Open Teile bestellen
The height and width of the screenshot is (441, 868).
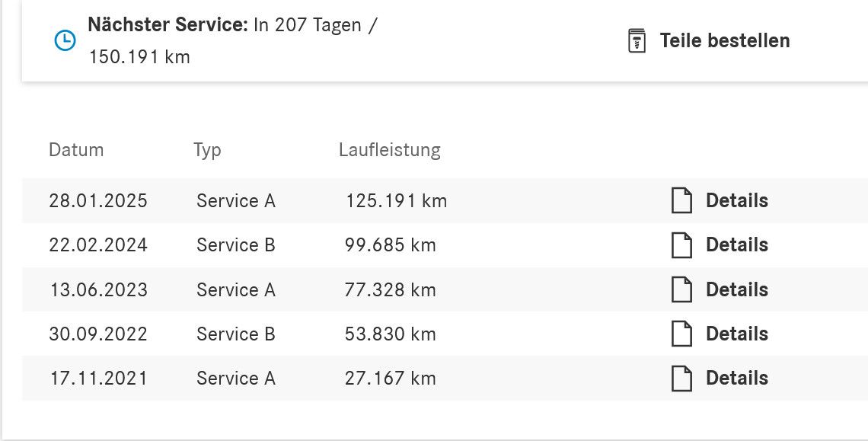tap(725, 40)
